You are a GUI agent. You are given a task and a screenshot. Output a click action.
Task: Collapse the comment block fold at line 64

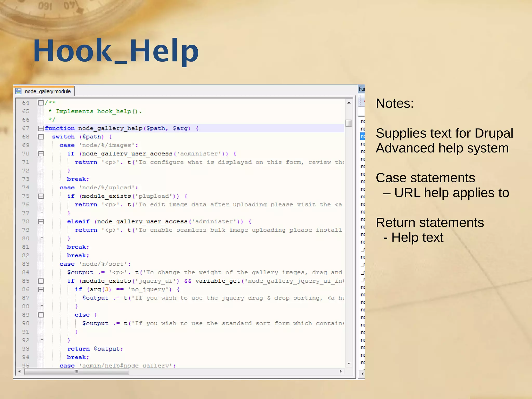(x=41, y=103)
